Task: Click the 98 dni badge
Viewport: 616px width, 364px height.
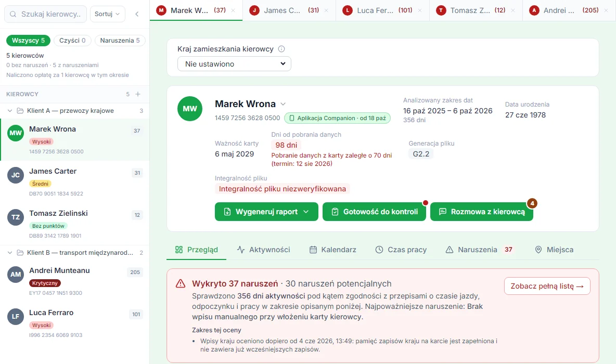Action: click(286, 145)
